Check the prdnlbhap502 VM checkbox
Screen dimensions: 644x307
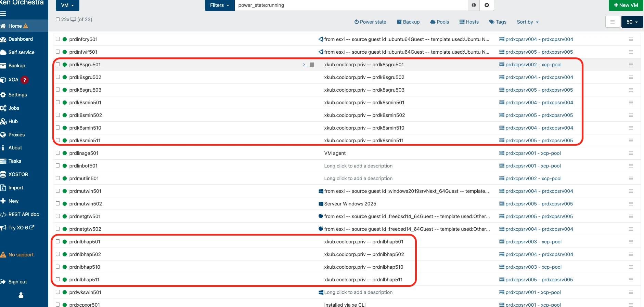click(58, 254)
